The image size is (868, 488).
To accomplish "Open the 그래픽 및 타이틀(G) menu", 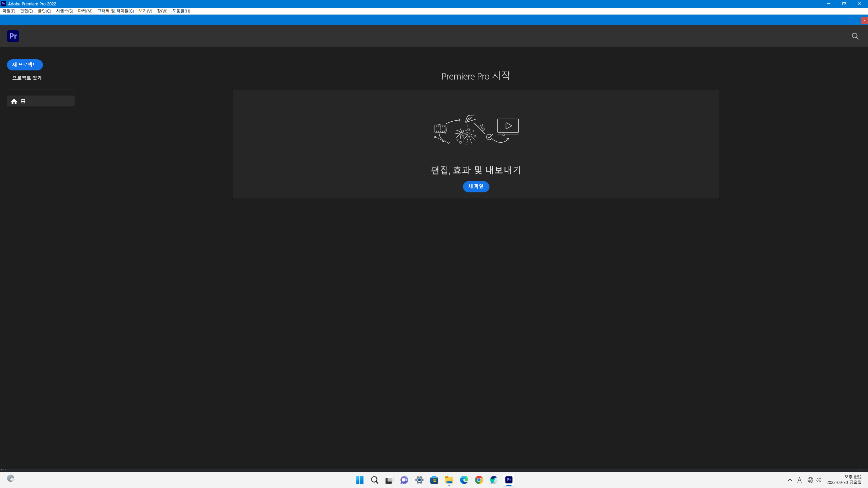I will [x=115, y=11].
